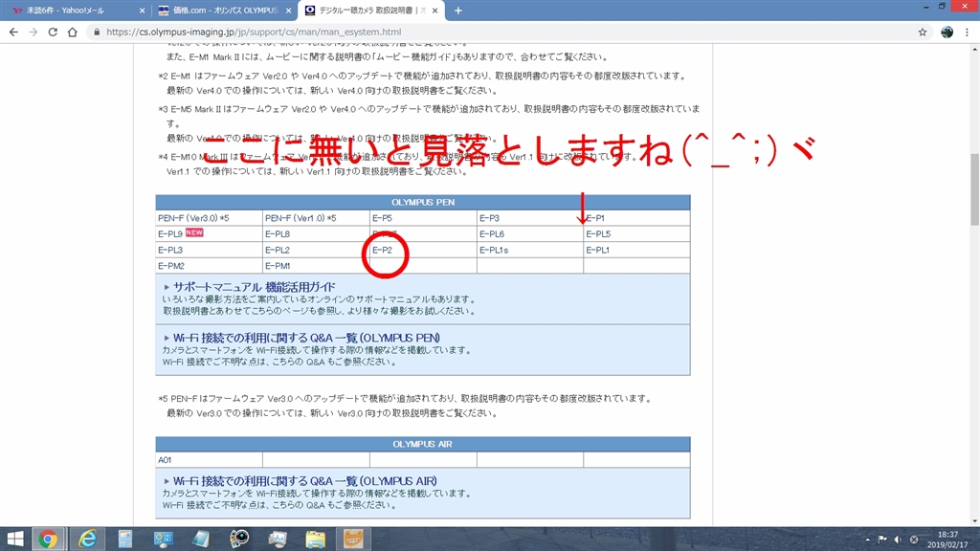This screenshot has width=980, height=551.
Task: Open the E-P3 manual link
Action: 489,218
